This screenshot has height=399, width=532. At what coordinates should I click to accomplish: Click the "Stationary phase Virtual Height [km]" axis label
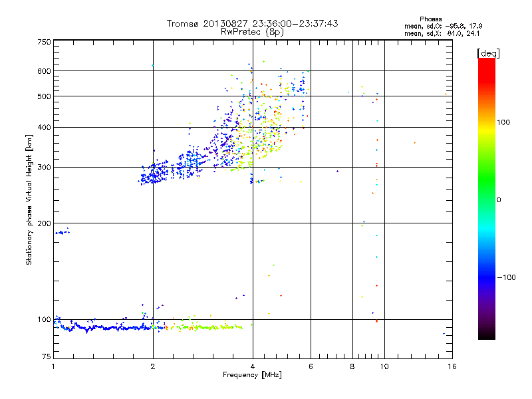point(29,199)
